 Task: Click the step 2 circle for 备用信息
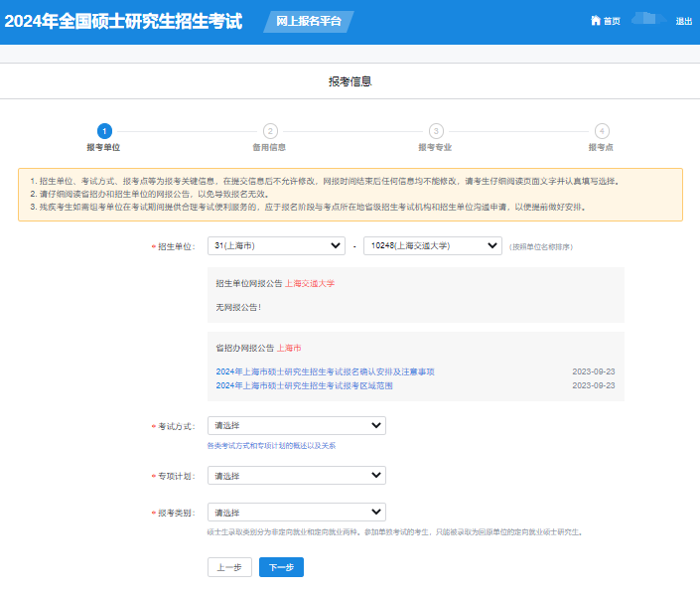(x=269, y=130)
